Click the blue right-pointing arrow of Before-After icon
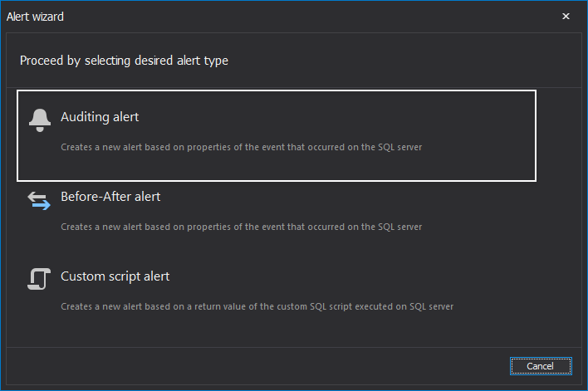The image size is (588, 391). (x=42, y=205)
